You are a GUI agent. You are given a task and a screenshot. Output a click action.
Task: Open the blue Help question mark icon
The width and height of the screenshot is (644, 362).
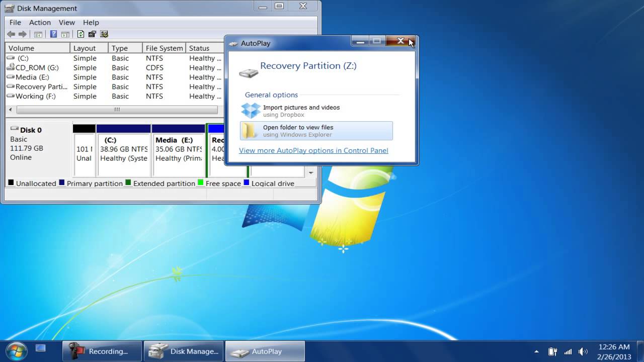[x=53, y=34]
